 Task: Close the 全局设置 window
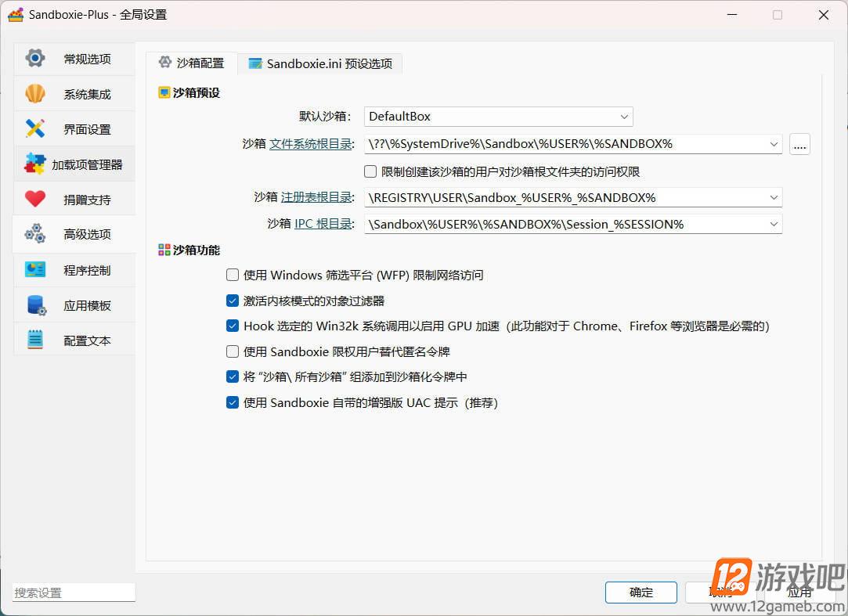pos(823,15)
